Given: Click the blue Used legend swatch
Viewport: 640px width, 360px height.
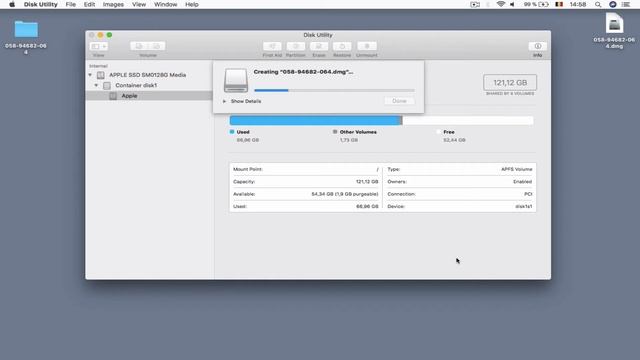Looking at the screenshot, I should pyautogui.click(x=232, y=132).
